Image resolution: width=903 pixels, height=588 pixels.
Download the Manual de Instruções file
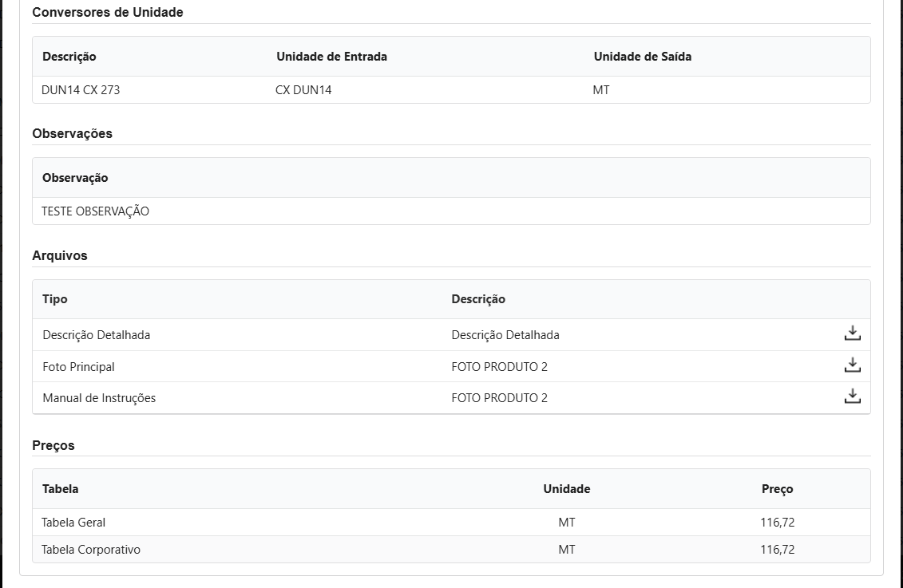tap(852, 397)
